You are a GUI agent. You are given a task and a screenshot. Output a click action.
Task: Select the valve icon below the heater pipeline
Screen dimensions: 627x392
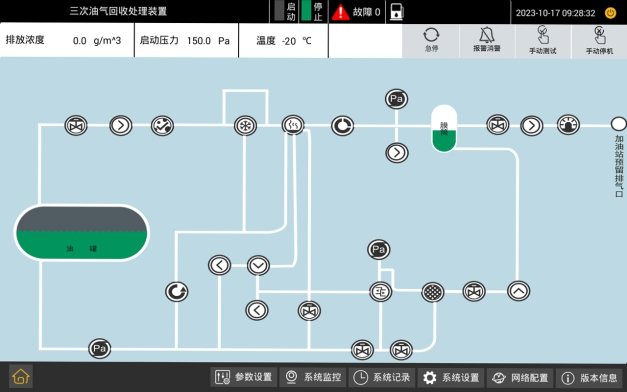(x=310, y=311)
